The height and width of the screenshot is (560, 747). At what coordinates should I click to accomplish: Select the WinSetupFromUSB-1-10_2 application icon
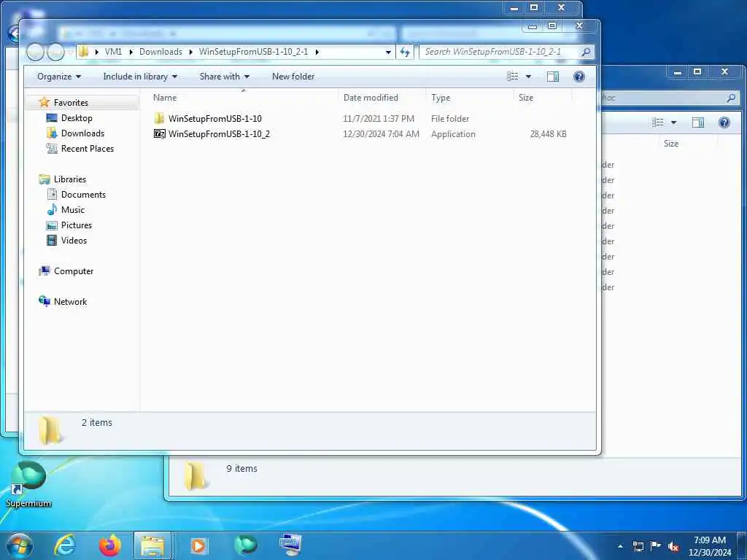[160, 134]
